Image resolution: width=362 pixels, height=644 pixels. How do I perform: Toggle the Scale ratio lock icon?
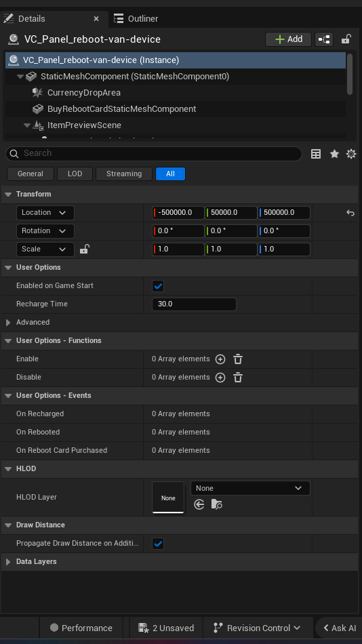84,249
